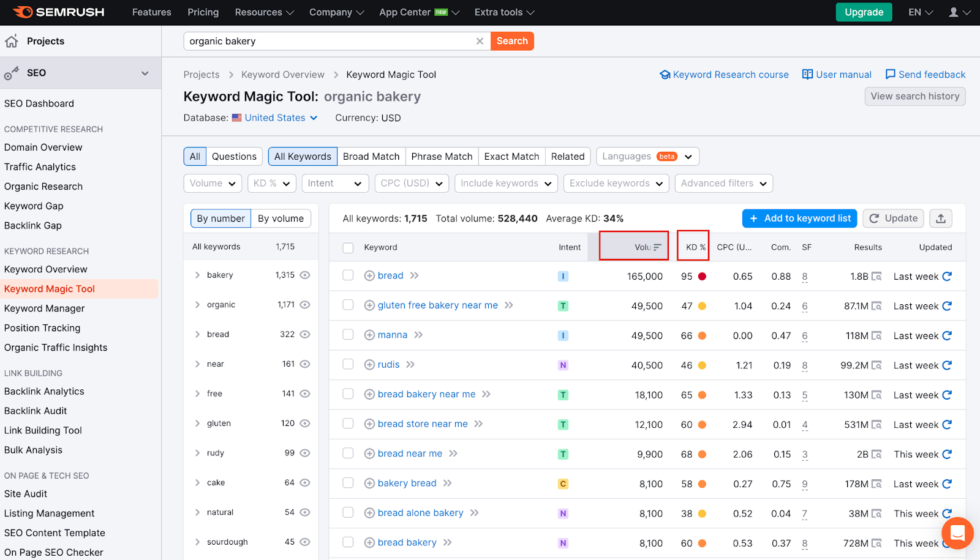Open the chat support bubble

957,533
